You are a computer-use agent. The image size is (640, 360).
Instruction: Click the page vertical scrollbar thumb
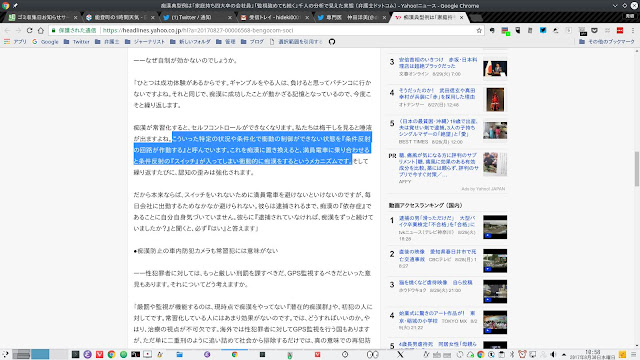click(x=636, y=169)
